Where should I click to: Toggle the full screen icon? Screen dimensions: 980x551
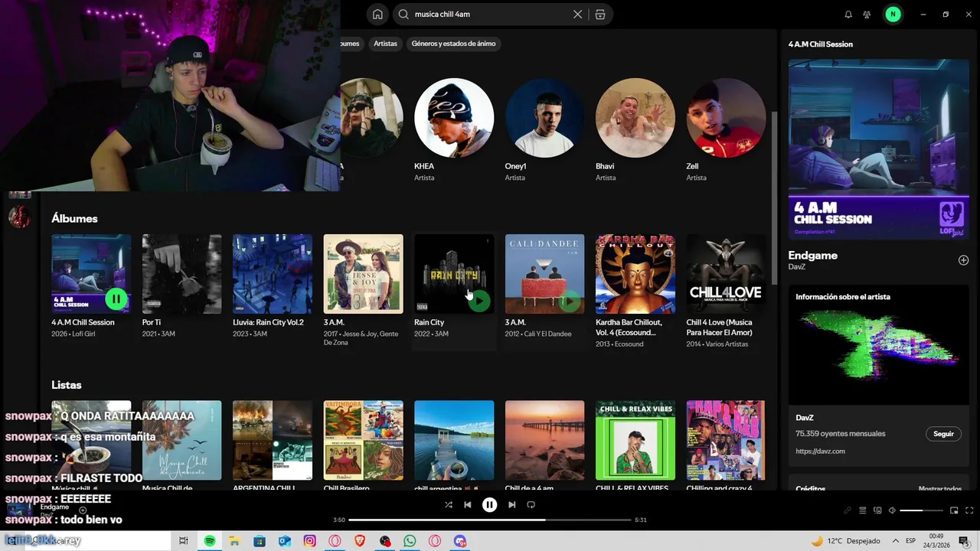tap(969, 510)
